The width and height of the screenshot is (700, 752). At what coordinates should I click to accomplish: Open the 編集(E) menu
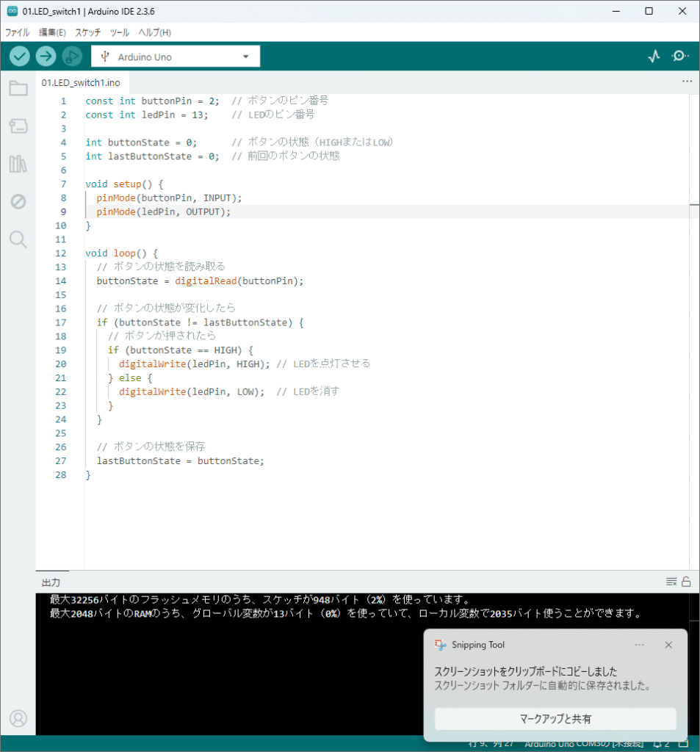pos(52,32)
